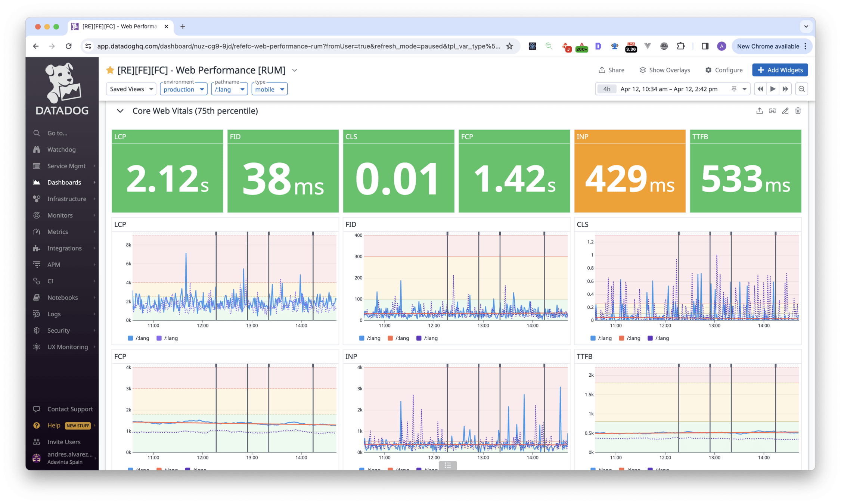Collapse the Core Web Vitals section chevron
The image size is (841, 504).
coord(120,111)
